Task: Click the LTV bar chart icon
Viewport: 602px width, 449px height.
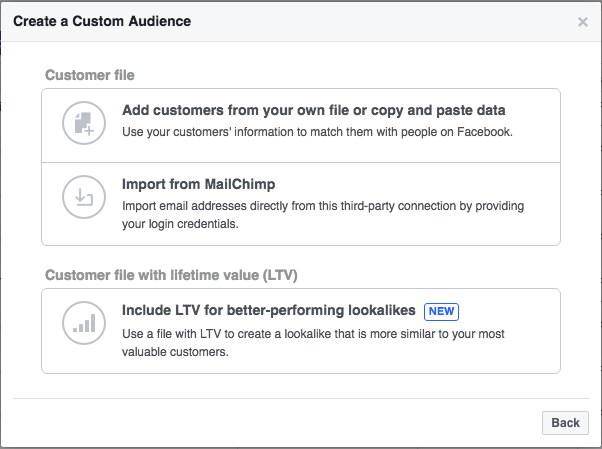Action: pos(84,323)
